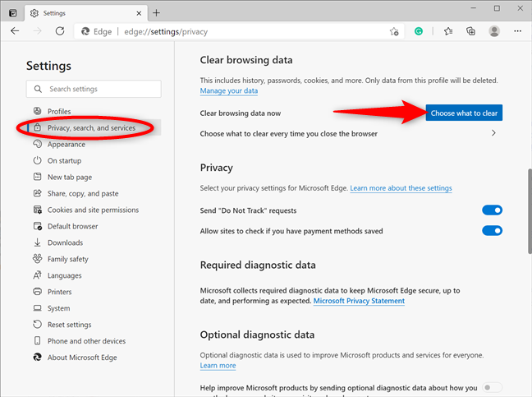The image size is (532, 397).
Task: Open Family safety settings label
Action: (68, 259)
